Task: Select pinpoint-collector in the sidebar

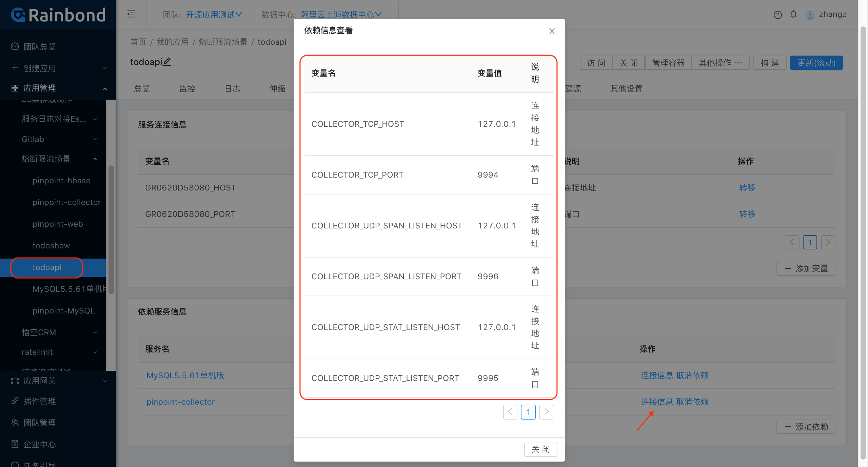Action: tap(66, 202)
